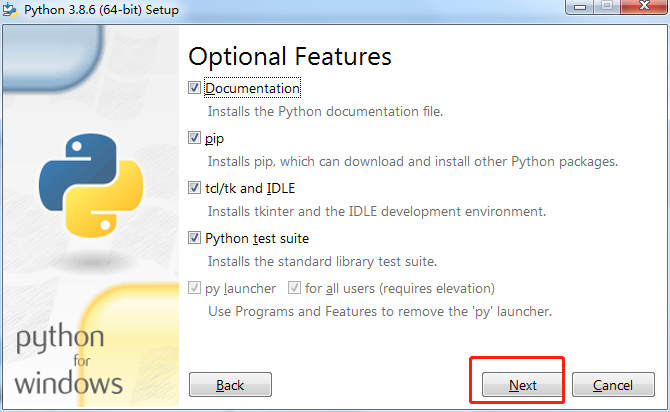
Task: Click the Optional Features heading
Action: (289, 56)
